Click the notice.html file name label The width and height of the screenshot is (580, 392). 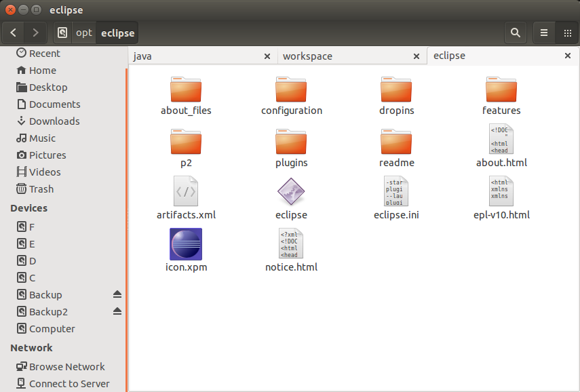coord(291,267)
